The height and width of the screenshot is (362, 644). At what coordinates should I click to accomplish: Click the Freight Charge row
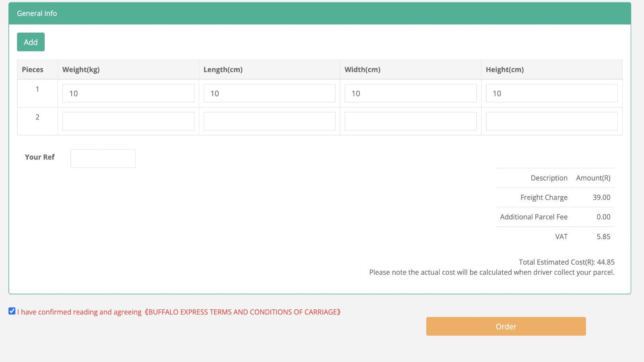(x=555, y=197)
